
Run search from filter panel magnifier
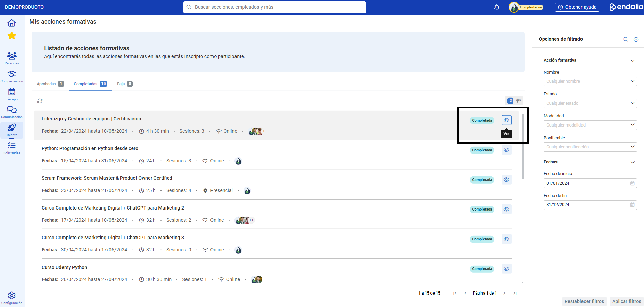tap(626, 39)
